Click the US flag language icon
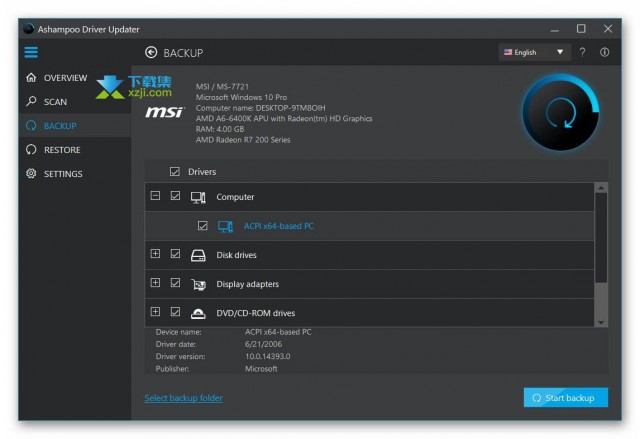 pyautogui.click(x=508, y=52)
